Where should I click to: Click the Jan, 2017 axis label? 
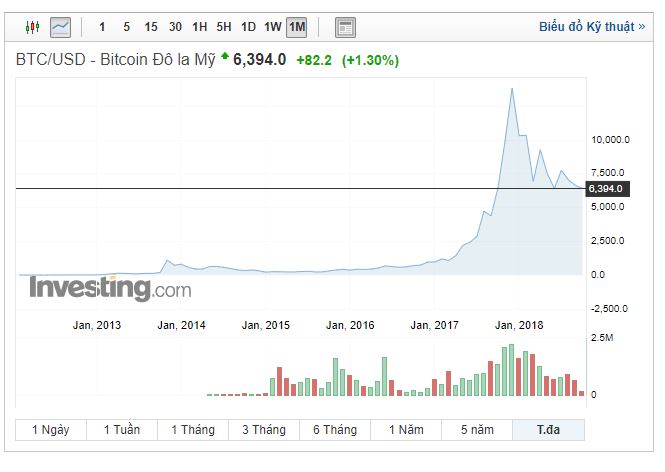434,325
